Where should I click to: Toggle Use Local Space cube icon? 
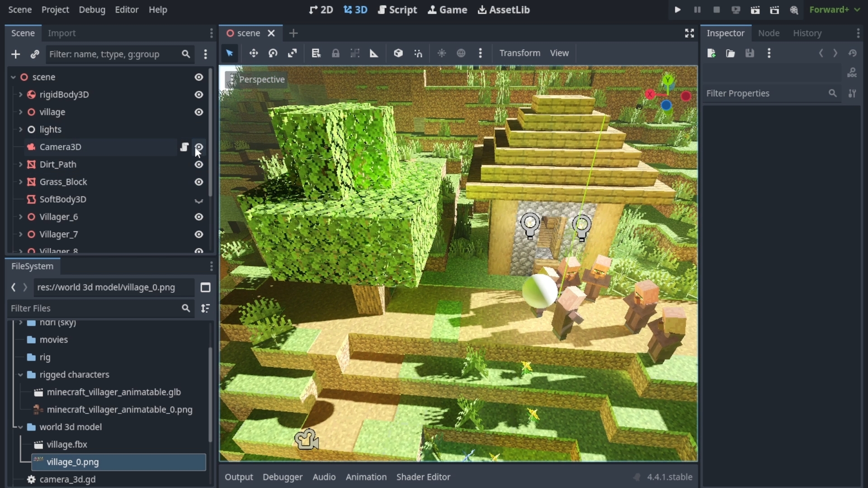click(398, 53)
